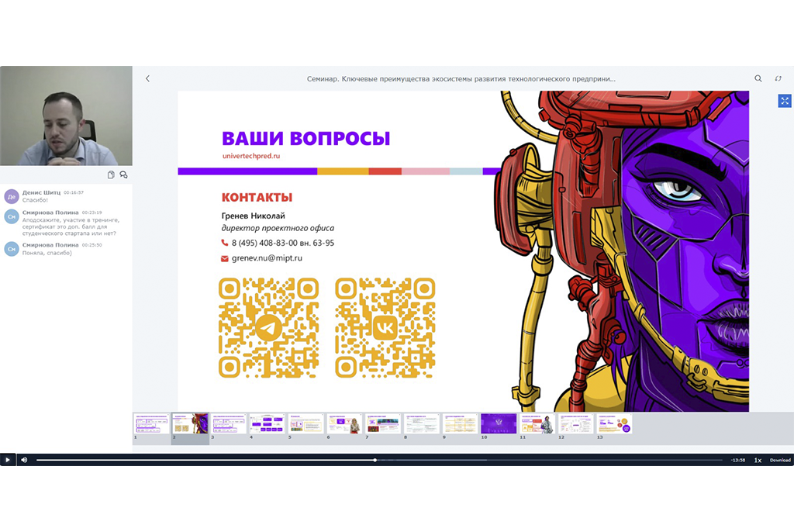This screenshot has width=794, height=532.
Task: Click the playback progress slider handle
Action: (375, 460)
